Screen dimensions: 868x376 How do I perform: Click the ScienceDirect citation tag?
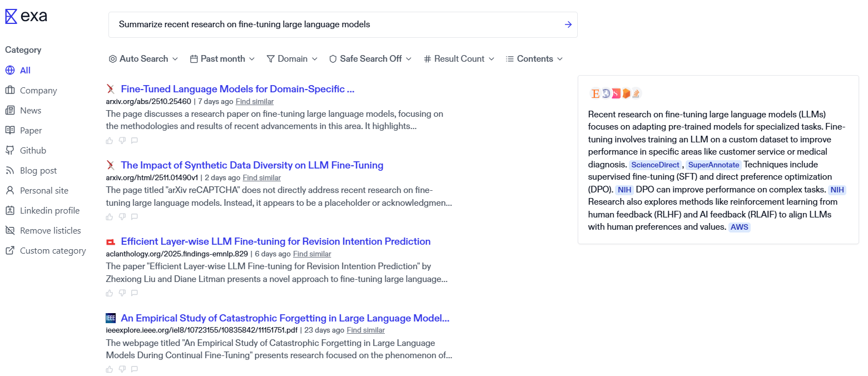coord(655,165)
